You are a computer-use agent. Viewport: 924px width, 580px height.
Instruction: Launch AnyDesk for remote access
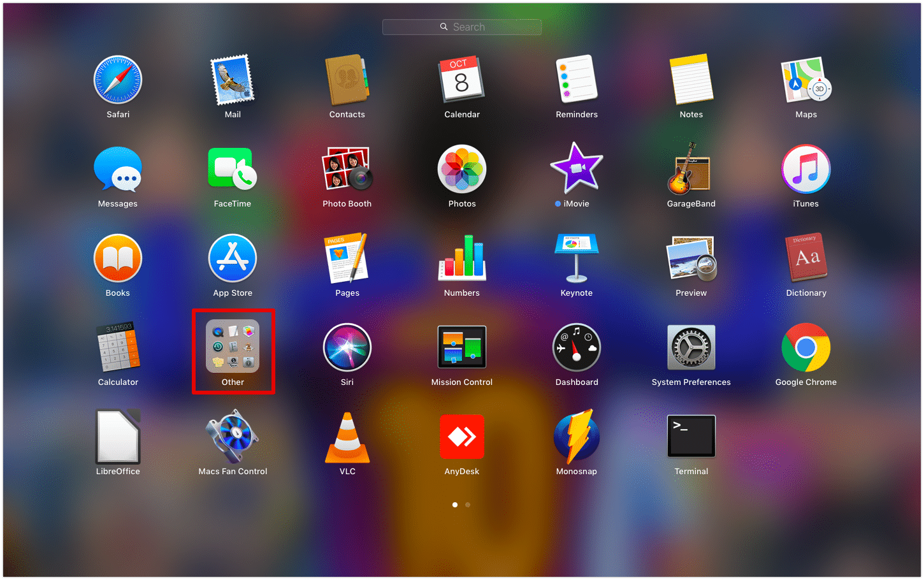[x=462, y=437]
